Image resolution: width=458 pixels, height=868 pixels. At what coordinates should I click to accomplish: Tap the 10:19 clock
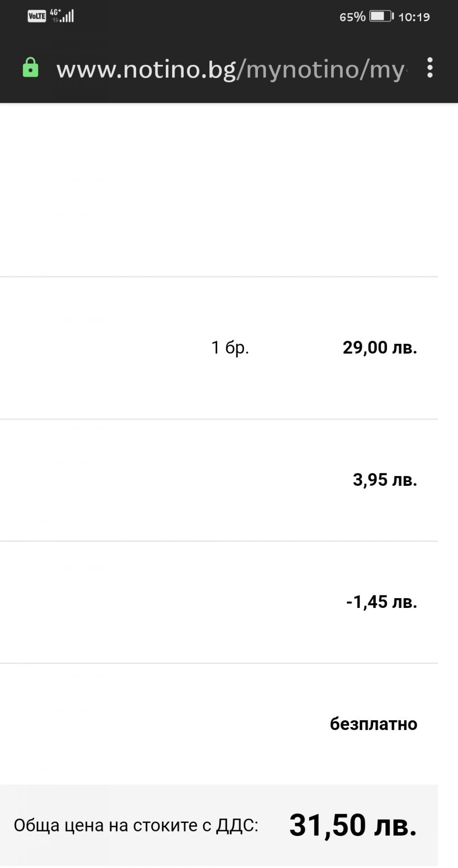point(414,17)
